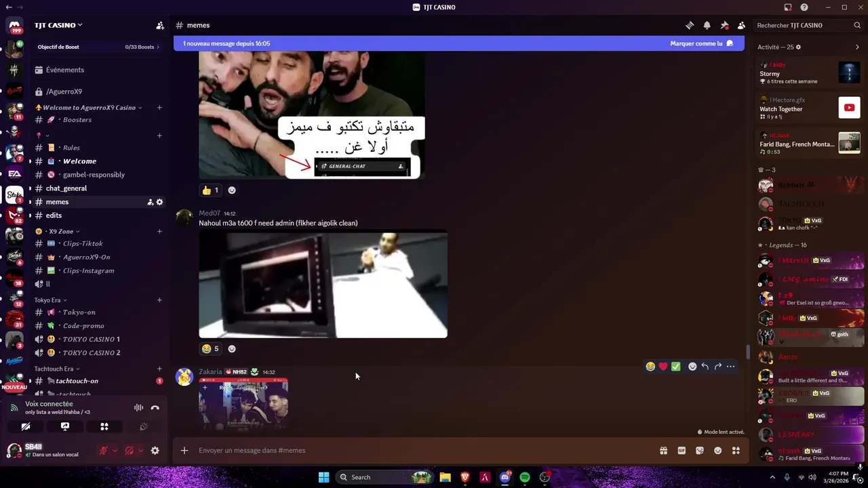Forward Zakaria's message
Screen dimensions: 868x488
pyautogui.click(x=717, y=367)
